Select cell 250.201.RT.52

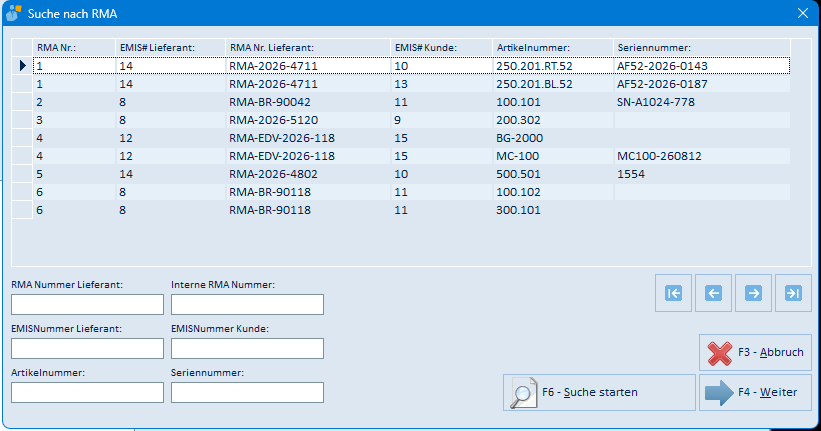[553, 66]
